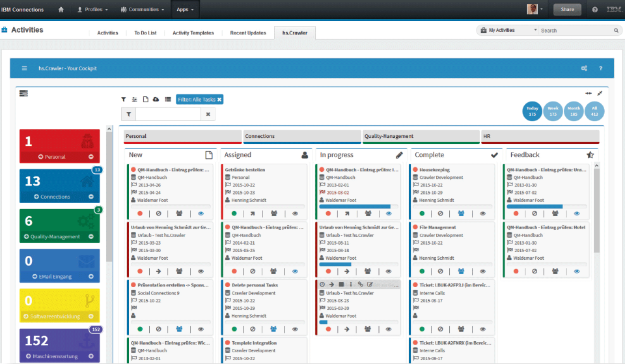Image resolution: width=625 pixels, height=364 pixels.
Task: Click the cloud download icon in the toolbar
Action: point(156,99)
